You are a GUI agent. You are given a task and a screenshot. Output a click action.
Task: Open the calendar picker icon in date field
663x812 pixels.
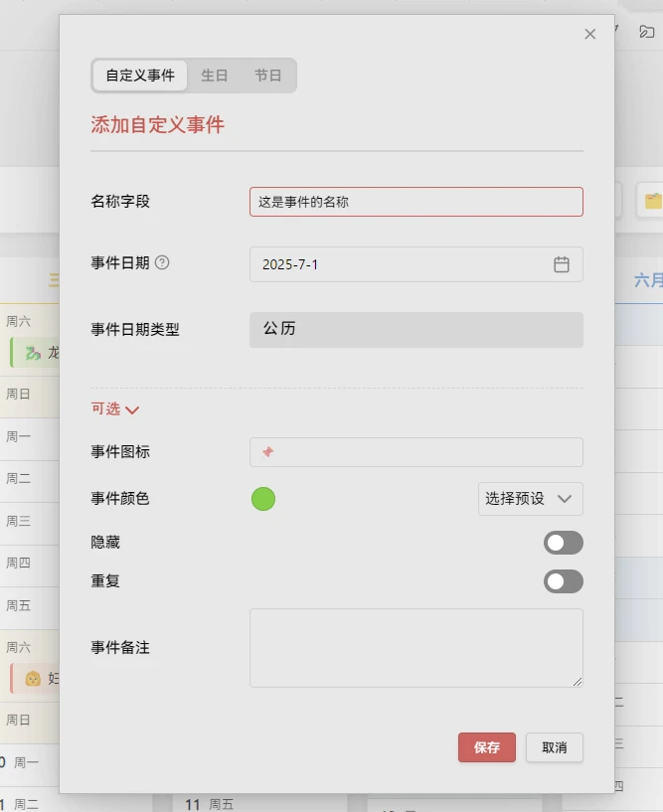(561, 264)
